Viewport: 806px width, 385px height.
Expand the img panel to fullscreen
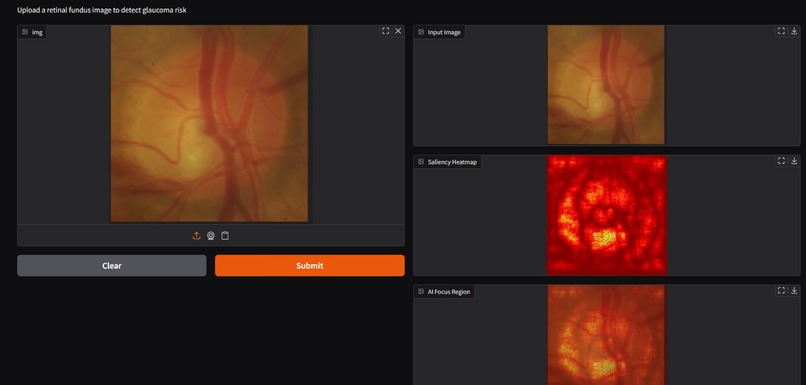pyautogui.click(x=385, y=31)
